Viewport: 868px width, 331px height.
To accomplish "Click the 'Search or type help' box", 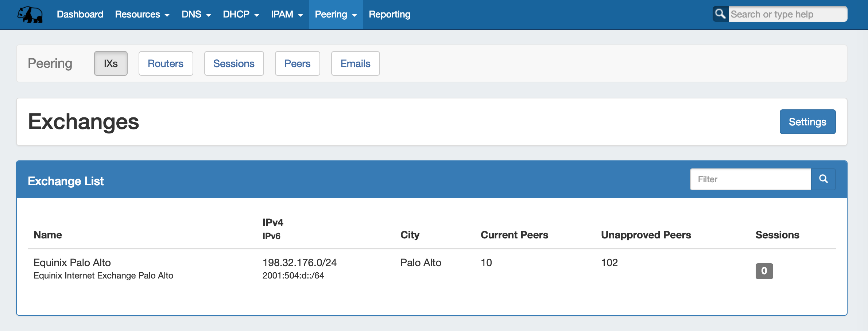I will [x=787, y=14].
